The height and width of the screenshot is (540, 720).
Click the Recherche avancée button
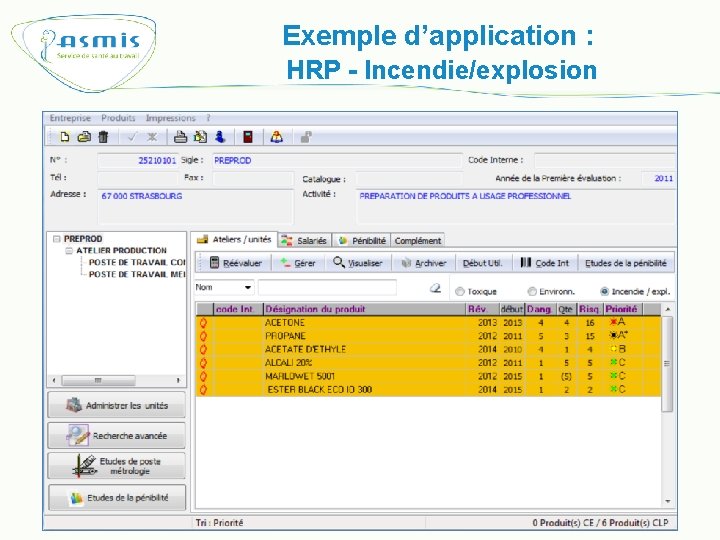pyautogui.click(x=116, y=436)
